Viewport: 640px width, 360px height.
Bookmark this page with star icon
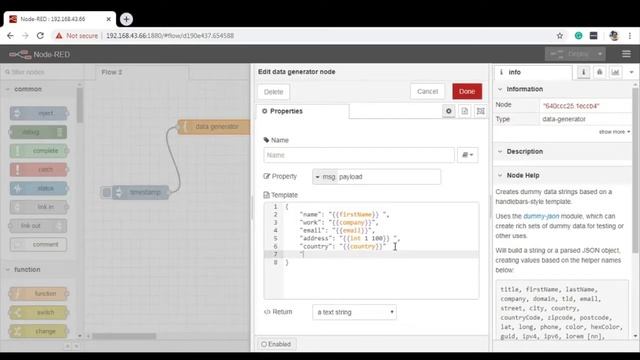pyautogui.click(x=560, y=36)
